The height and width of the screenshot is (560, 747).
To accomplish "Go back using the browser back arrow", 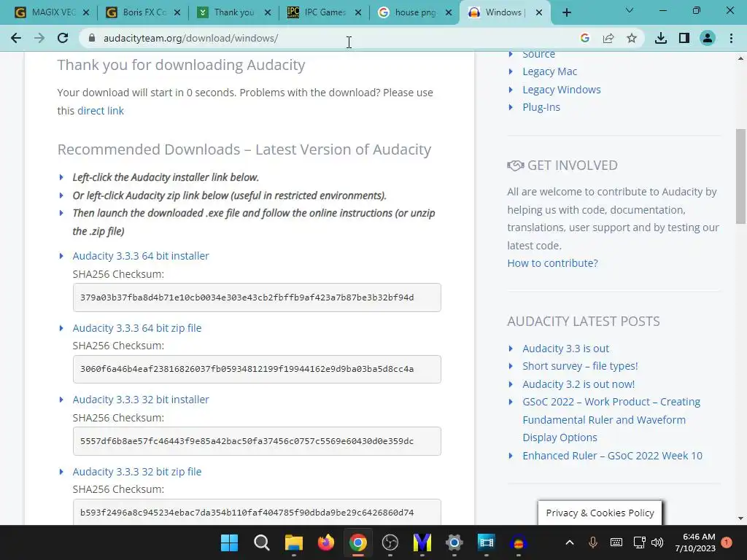I will (16, 38).
